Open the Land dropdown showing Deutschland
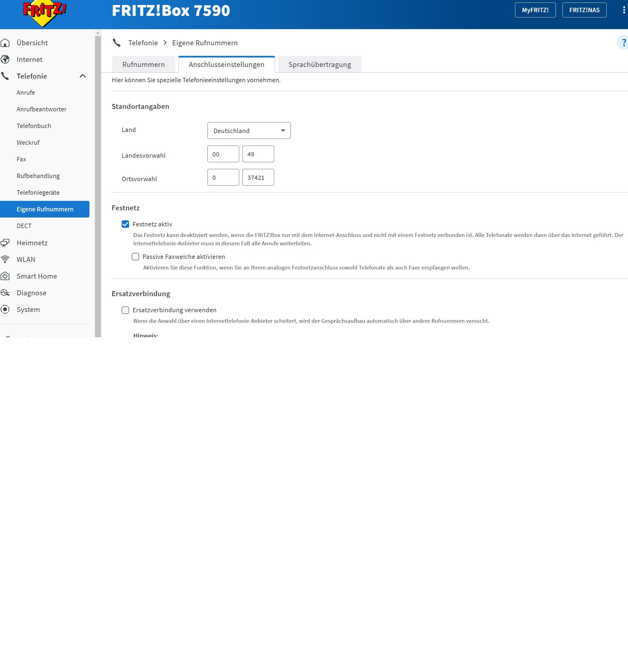Viewport: 628px width, 672px height. (249, 131)
